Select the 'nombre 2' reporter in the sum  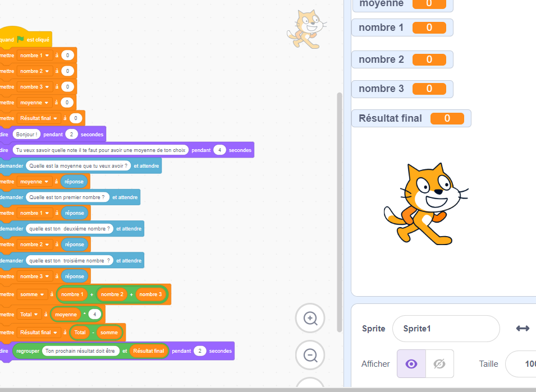pyautogui.click(x=112, y=294)
